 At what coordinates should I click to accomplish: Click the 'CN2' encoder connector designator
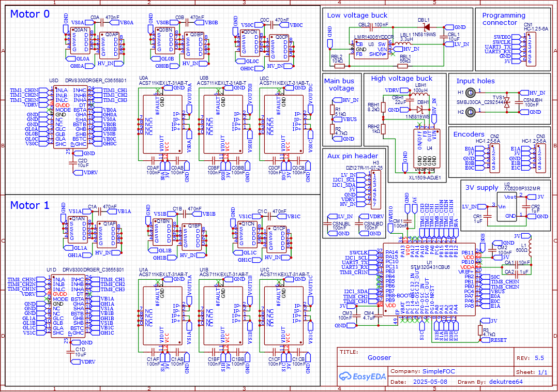pos(494,137)
